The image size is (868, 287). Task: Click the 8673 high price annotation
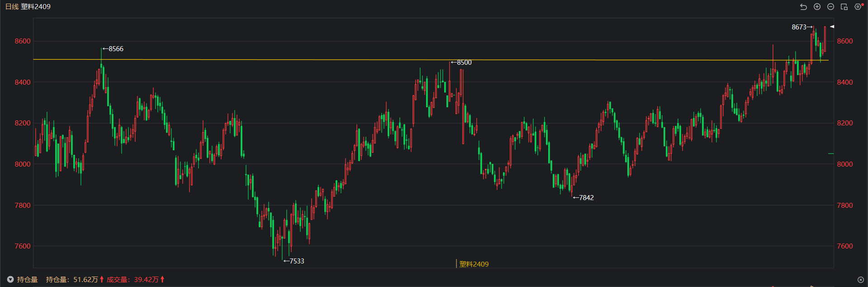802,27
